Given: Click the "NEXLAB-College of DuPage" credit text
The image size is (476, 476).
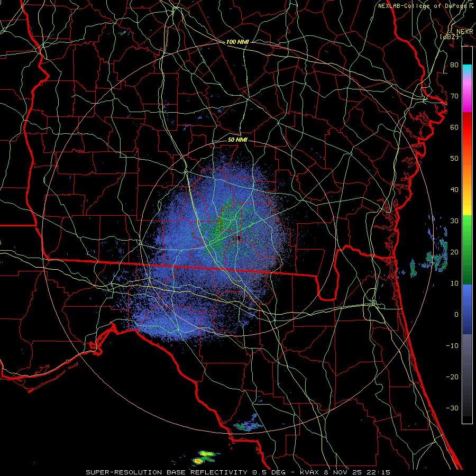Looking at the screenshot, I should tap(424, 6).
